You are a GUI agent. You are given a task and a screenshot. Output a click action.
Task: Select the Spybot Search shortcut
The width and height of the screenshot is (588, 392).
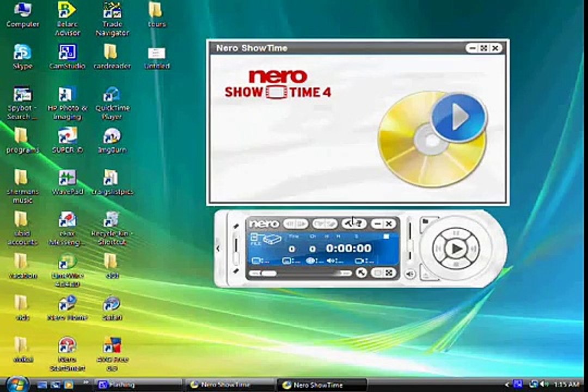coord(22,103)
